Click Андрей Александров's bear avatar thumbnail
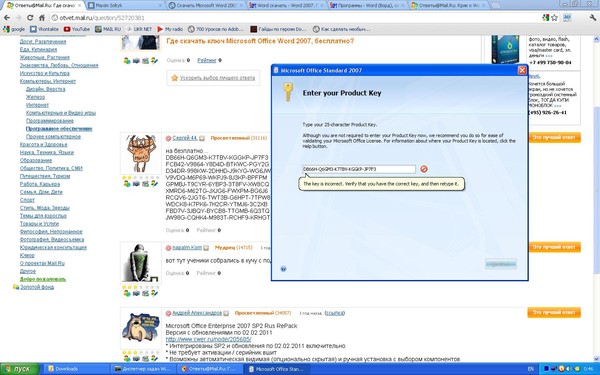Image resolution: width=600 pixels, height=375 pixels. coord(140,328)
